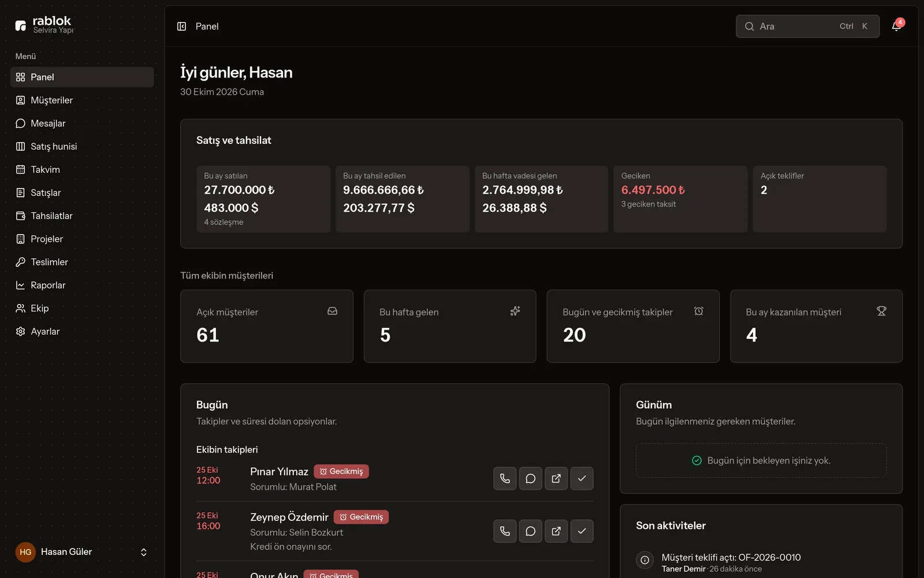Screen dimensions: 924x578
Task: Message Pınar Yılmaz via chat icon
Action: [x=531, y=479]
